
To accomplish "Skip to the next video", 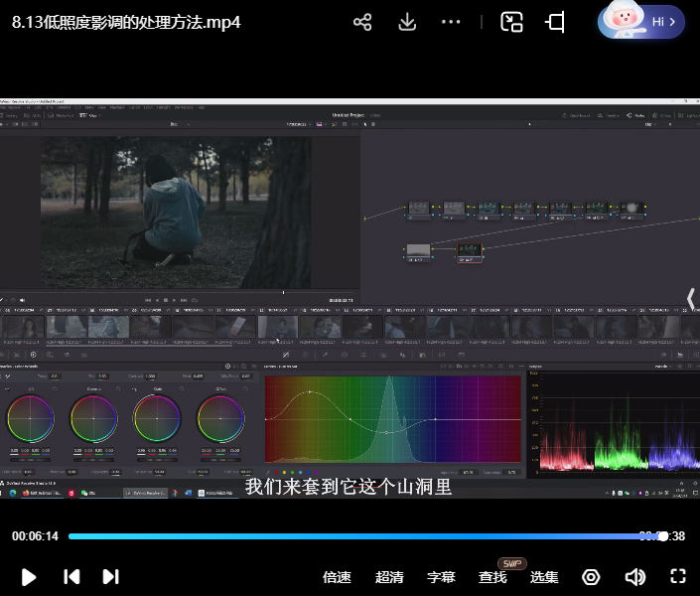I will click(x=111, y=577).
